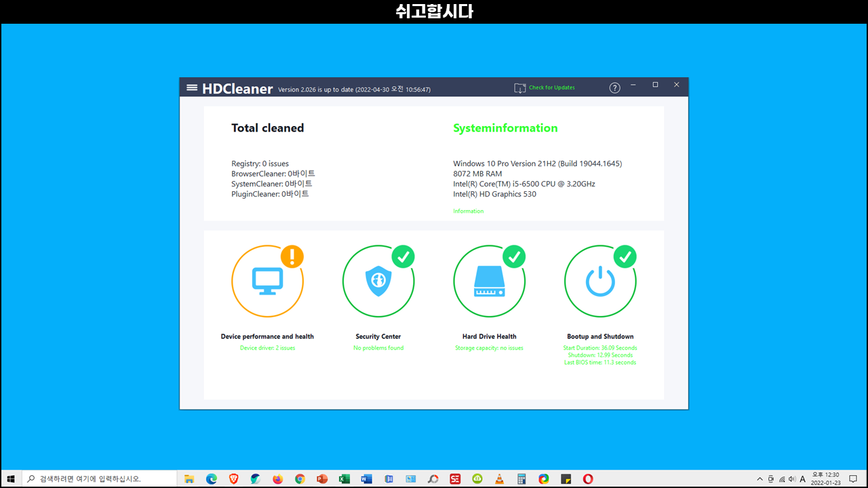Click the SystemCleaner: 0바이트 line
Screen dimensions: 868x488
tap(272, 184)
